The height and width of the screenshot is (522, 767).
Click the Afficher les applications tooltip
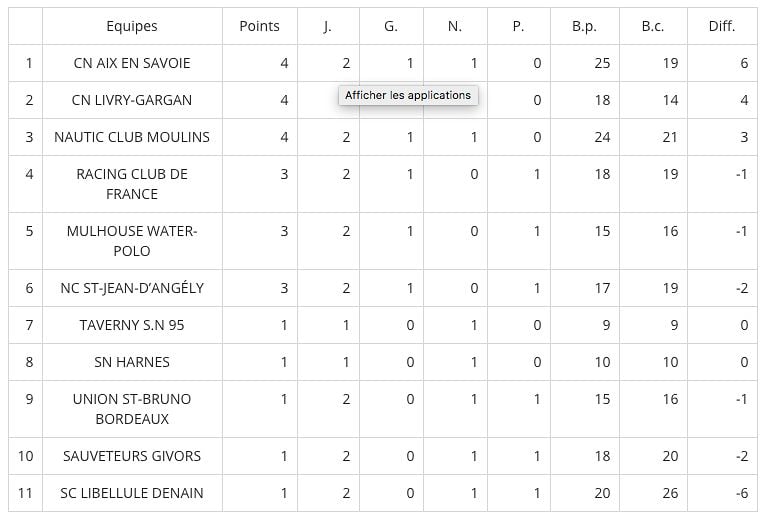[x=408, y=95]
